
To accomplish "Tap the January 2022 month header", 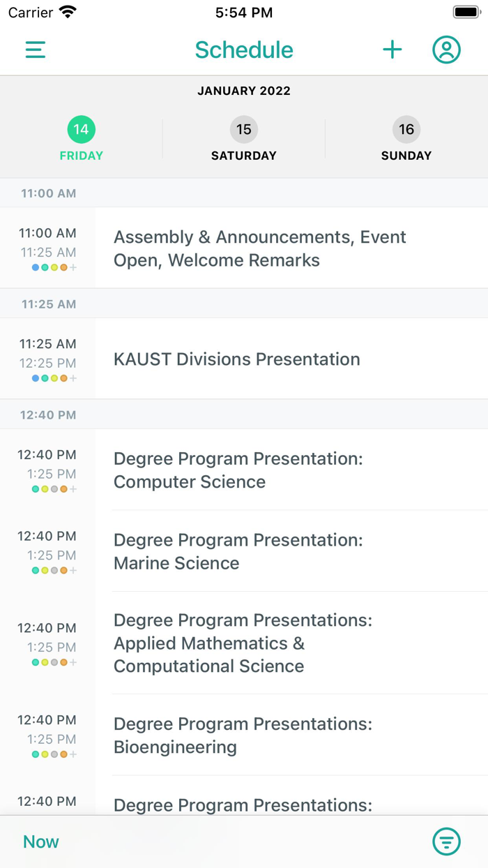I will pos(243,91).
